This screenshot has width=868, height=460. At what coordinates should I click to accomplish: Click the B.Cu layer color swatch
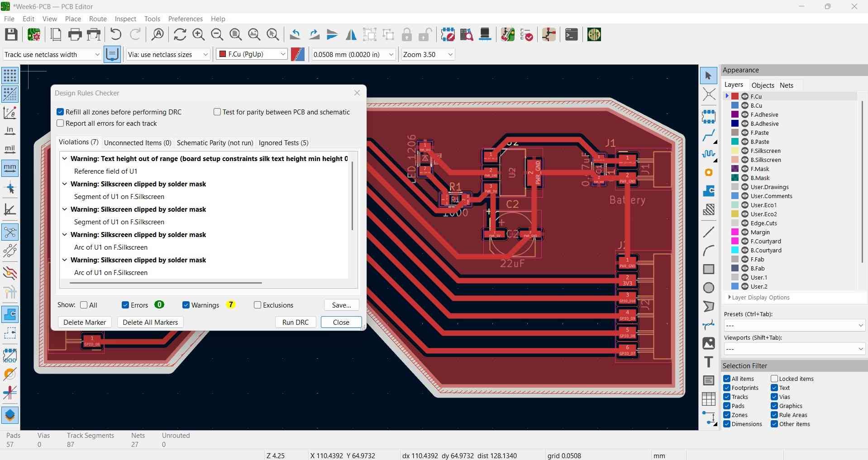tap(734, 105)
